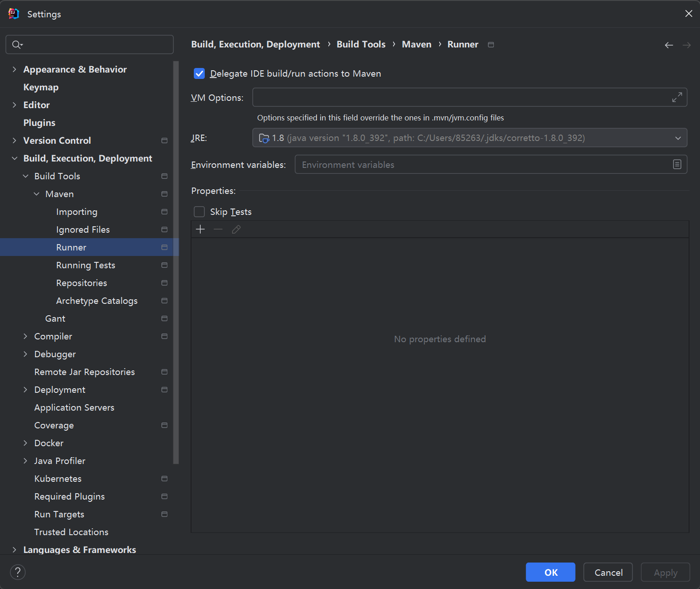Expand the Compiler node
This screenshot has height=589, width=700.
(x=26, y=336)
